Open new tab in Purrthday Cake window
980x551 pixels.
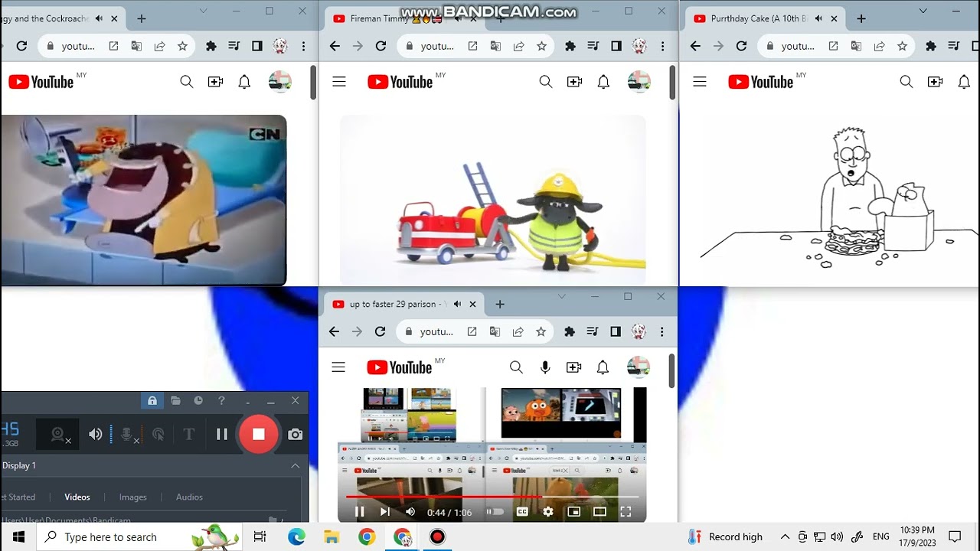click(x=861, y=18)
